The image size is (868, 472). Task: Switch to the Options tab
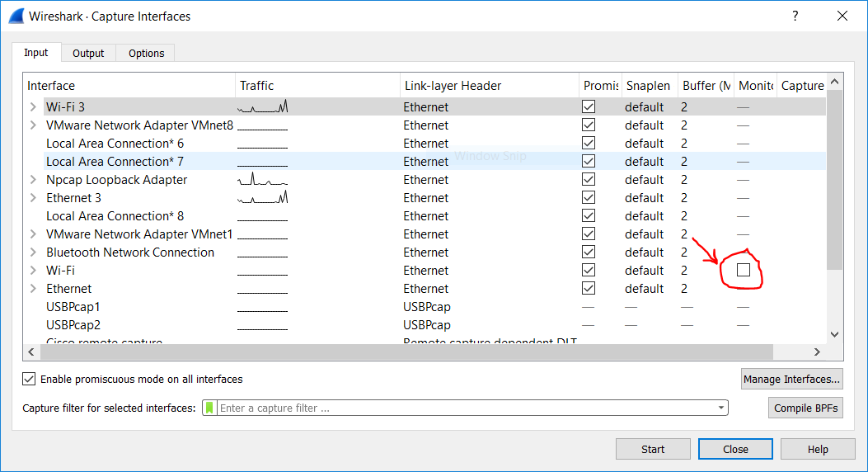[x=146, y=53]
